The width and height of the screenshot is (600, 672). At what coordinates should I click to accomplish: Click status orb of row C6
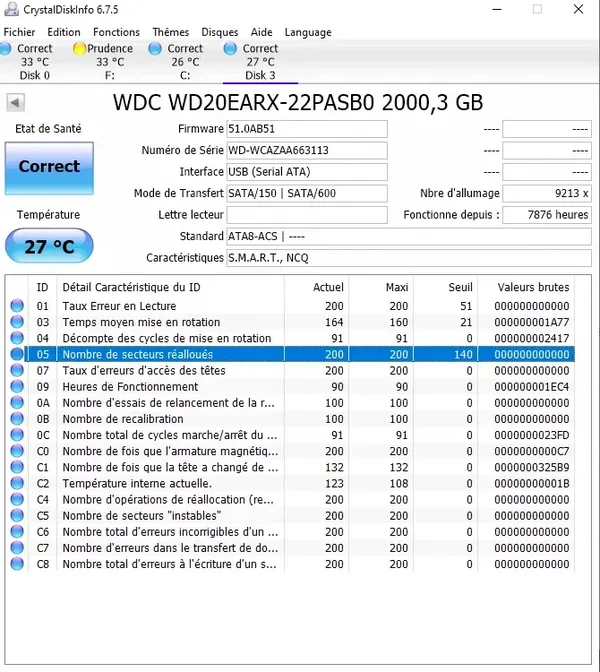[17, 532]
